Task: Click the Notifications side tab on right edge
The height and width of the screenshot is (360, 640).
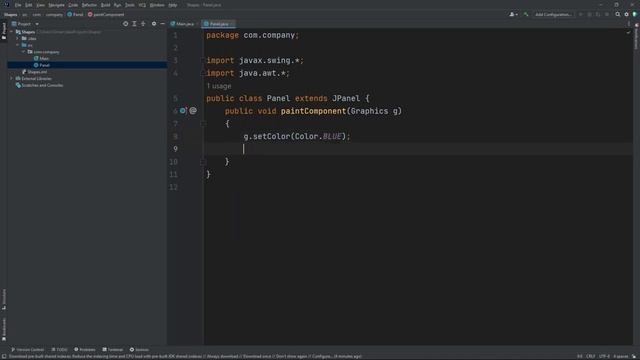Action: pyautogui.click(x=636, y=37)
